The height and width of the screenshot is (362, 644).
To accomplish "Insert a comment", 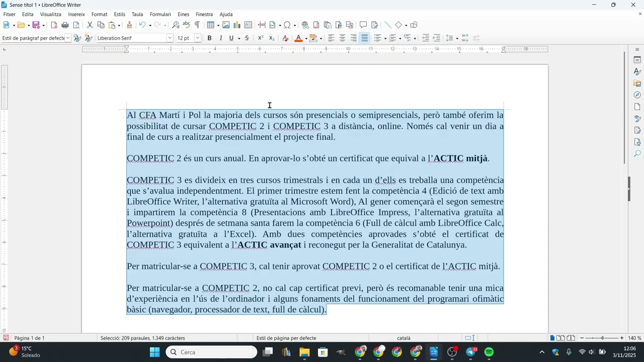I will (363, 25).
